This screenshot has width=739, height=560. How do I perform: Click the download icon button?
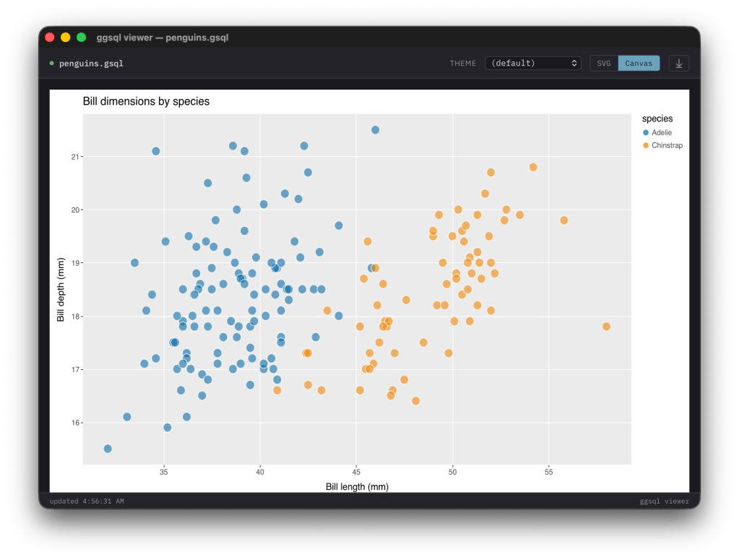pyautogui.click(x=678, y=64)
